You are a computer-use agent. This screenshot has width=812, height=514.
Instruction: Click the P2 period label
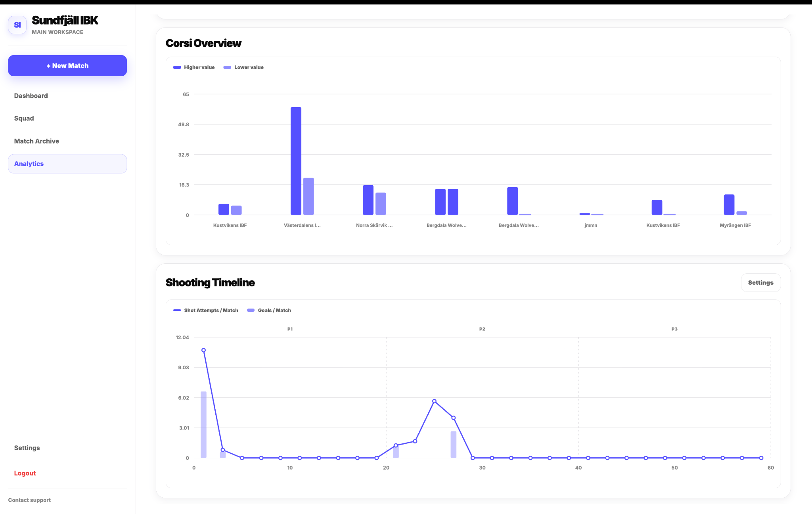pyautogui.click(x=482, y=329)
